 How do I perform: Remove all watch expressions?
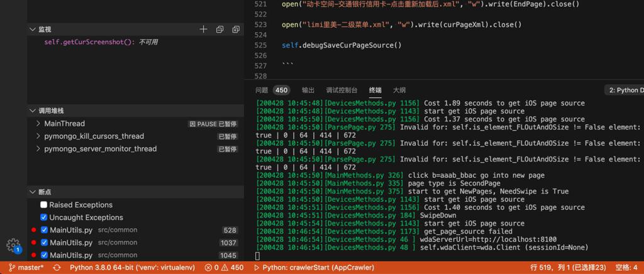[x=236, y=29]
